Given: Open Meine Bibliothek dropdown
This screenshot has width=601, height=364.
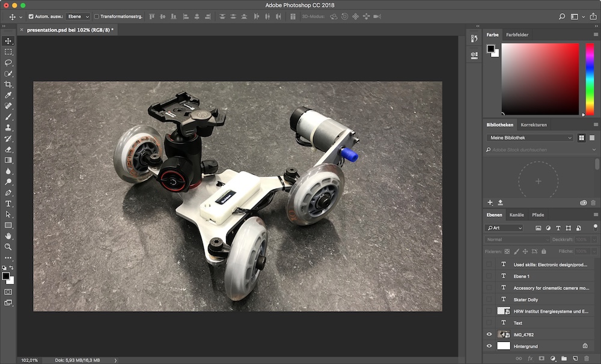Looking at the screenshot, I should tap(531, 138).
